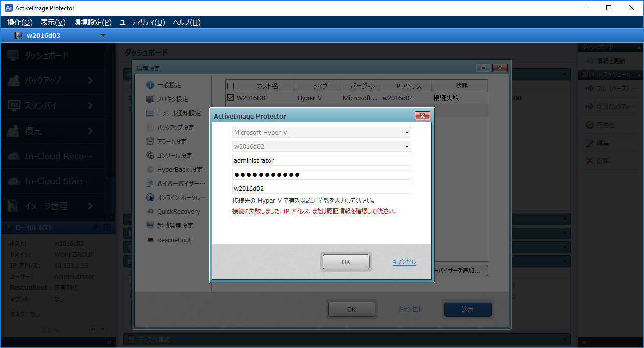644x348 pixels.
Task: Click the masked password field
Action: click(x=322, y=175)
